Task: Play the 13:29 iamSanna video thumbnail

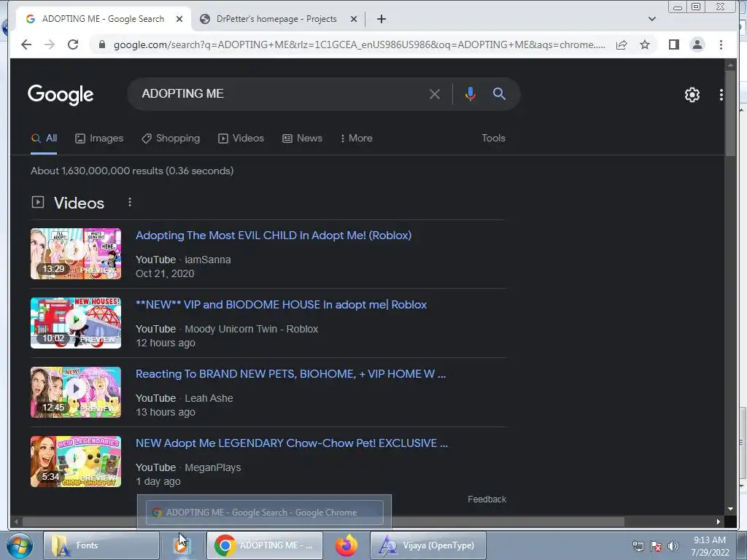Action: (x=76, y=254)
